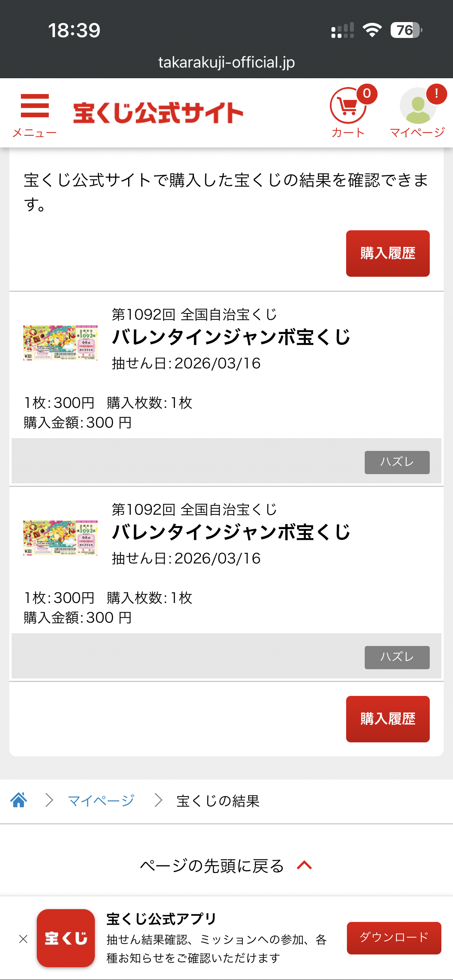This screenshot has width=453, height=980.
Task: Dismiss the app banner with X icon
Action: click(x=23, y=939)
